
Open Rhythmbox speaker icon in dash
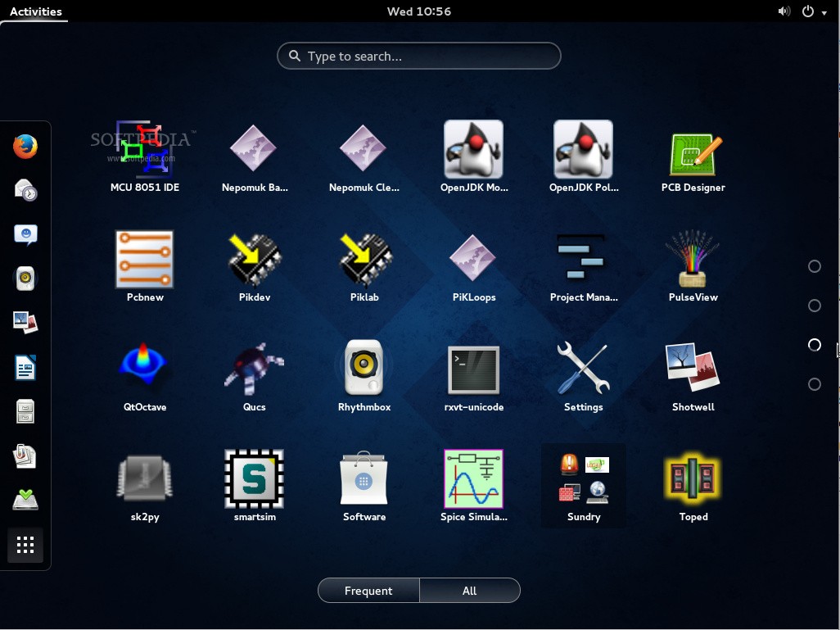click(25, 279)
